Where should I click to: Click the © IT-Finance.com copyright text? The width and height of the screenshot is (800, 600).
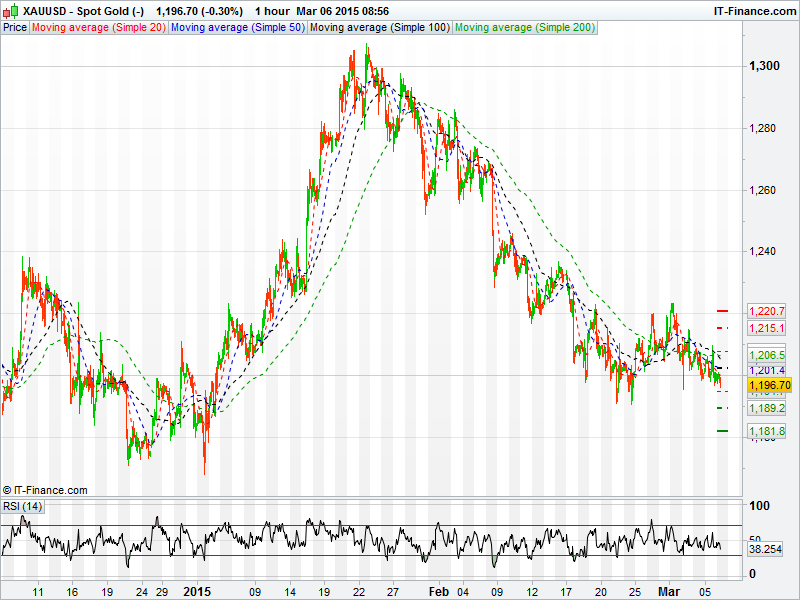[45, 490]
